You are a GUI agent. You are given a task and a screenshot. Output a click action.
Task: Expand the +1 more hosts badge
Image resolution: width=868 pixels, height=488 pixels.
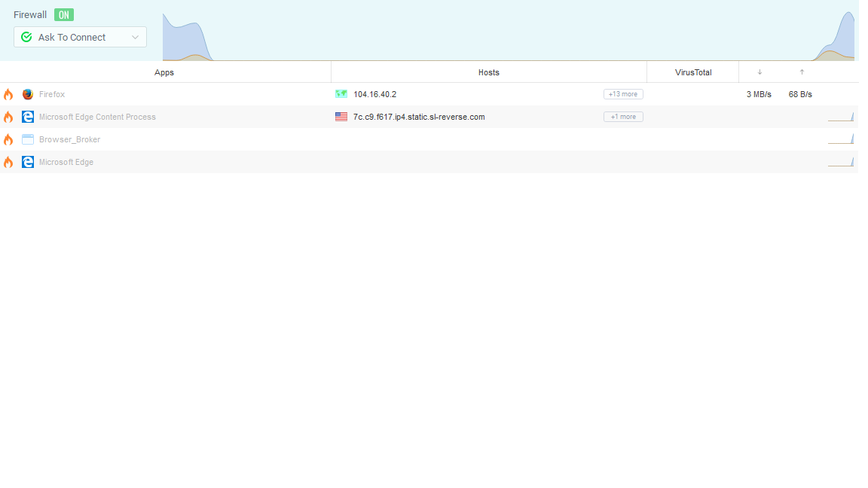[x=623, y=117]
